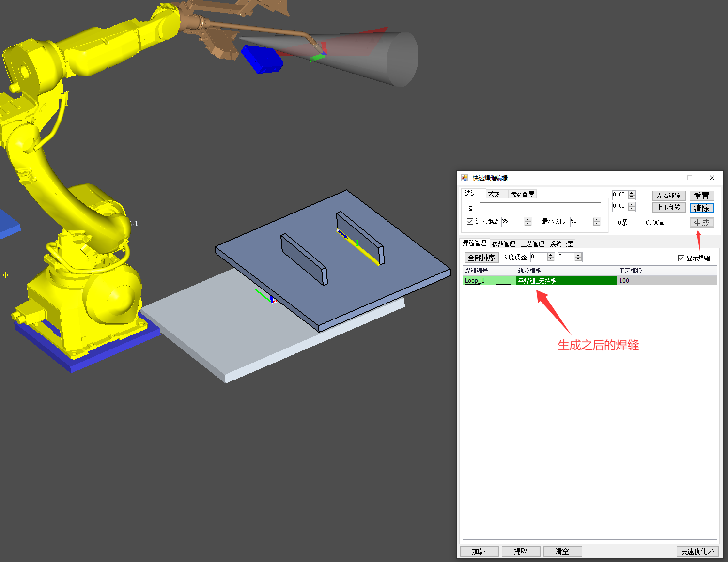728x562 pixels.
Task: Disable the 显示焊缝 checkbox
Action: coord(681,258)
